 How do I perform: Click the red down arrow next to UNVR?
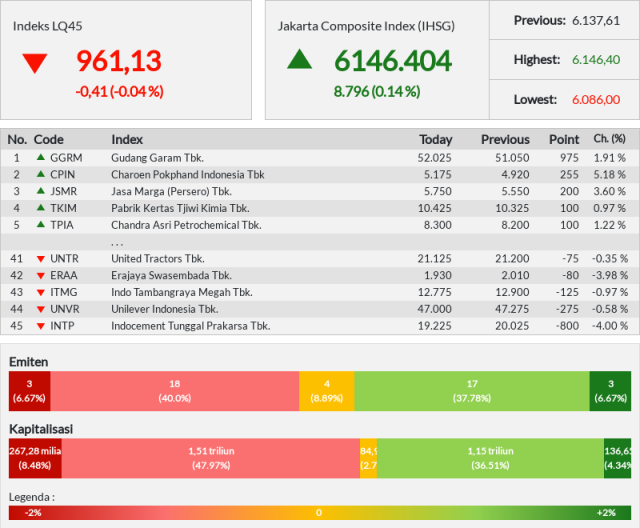[x=41, y=309]
